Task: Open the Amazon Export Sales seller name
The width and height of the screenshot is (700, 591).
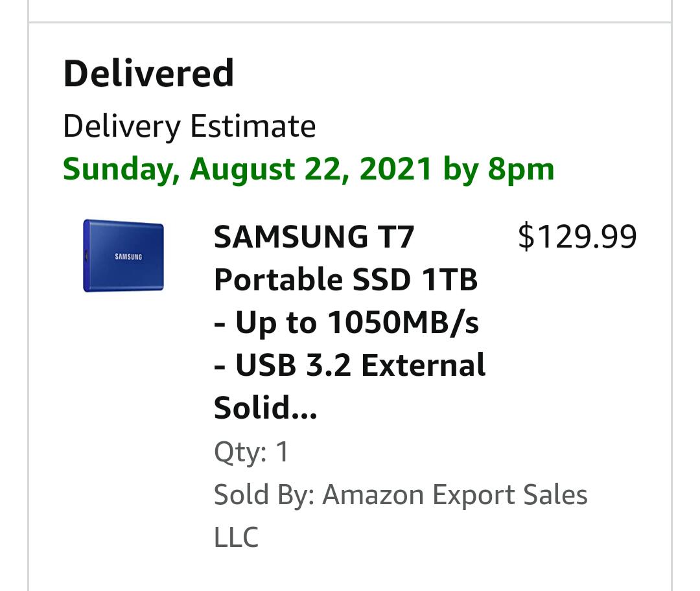Action: [x=454, y=495]
